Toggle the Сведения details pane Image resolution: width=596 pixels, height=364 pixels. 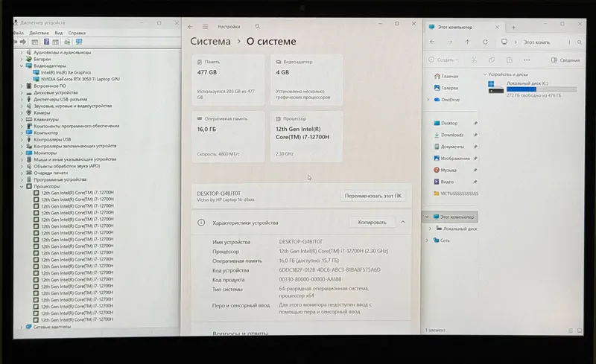565,60
